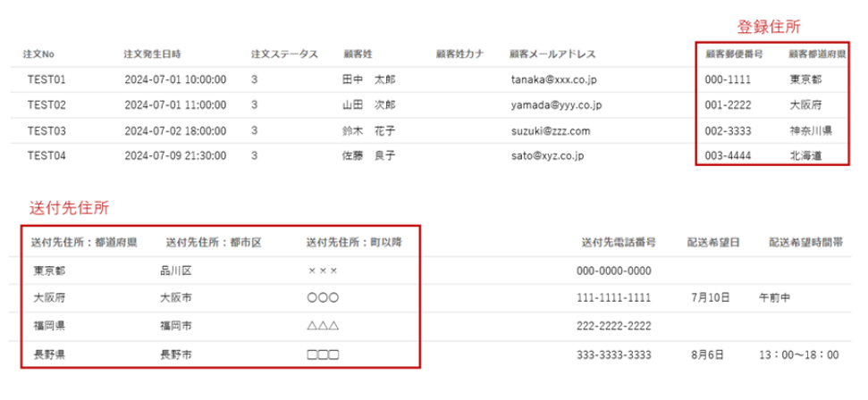The width and height of the screenshot is (868, 400).
Task: Click customer name 佐藤 良子
Action: click(368, 155)
